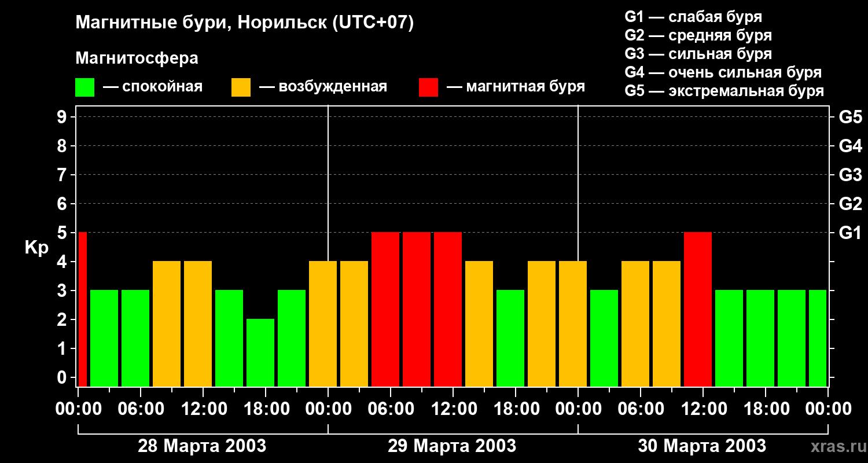Click the orange bar crossing midnight into 30 March

pos(573,324)
